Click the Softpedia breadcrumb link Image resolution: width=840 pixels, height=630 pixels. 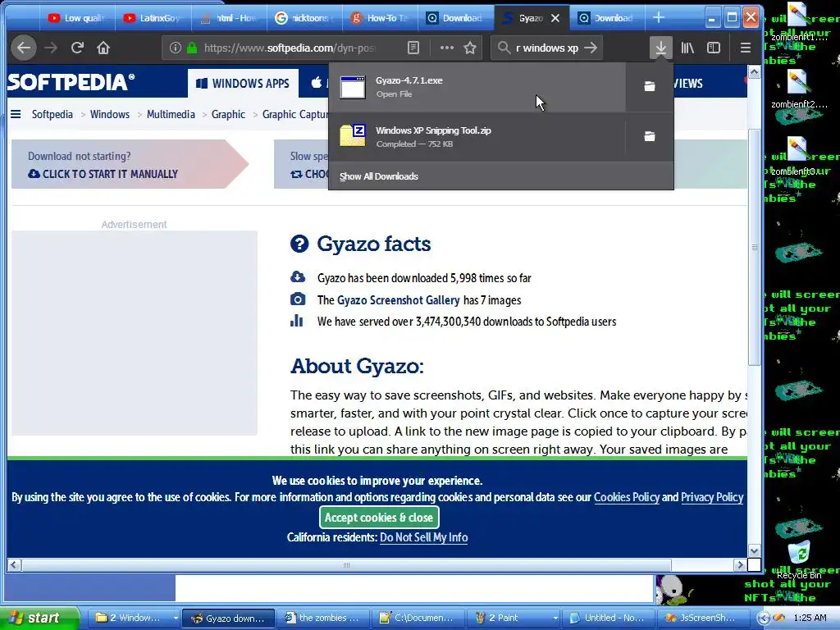(52, 114)
